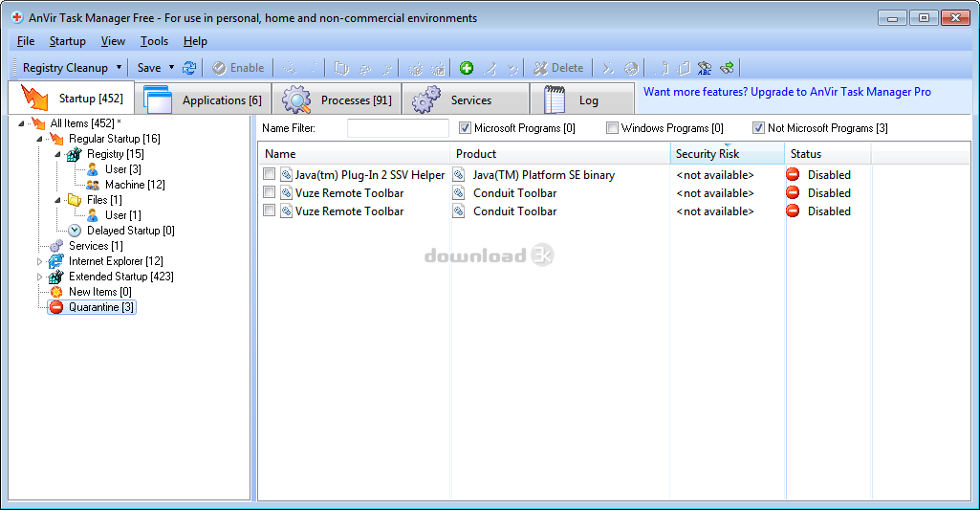980x510 pixels.
Task: Open the View menu
Action: (113, 41)
